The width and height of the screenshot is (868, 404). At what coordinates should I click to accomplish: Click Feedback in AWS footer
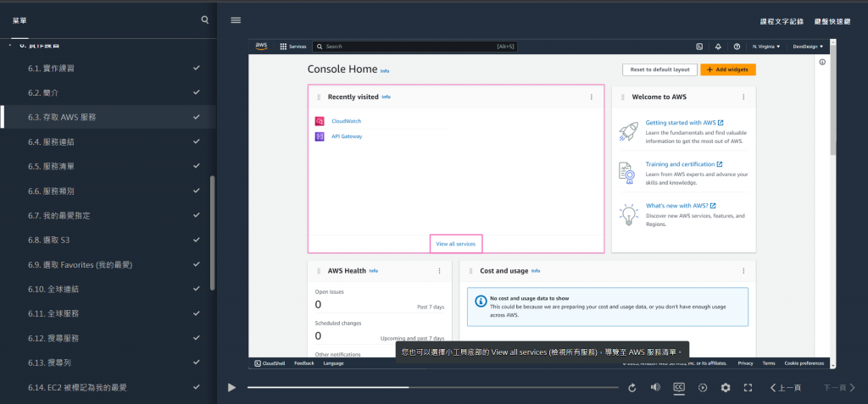pos(304,363)
